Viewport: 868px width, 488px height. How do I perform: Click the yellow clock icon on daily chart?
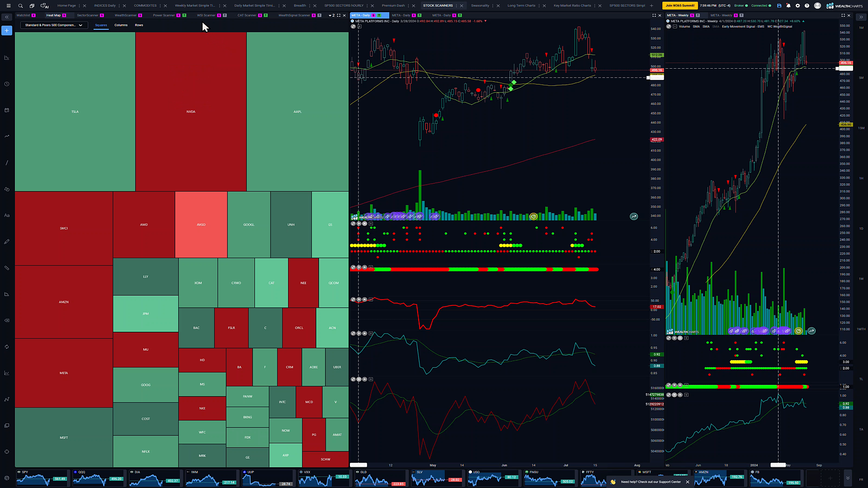pos(533,216)
